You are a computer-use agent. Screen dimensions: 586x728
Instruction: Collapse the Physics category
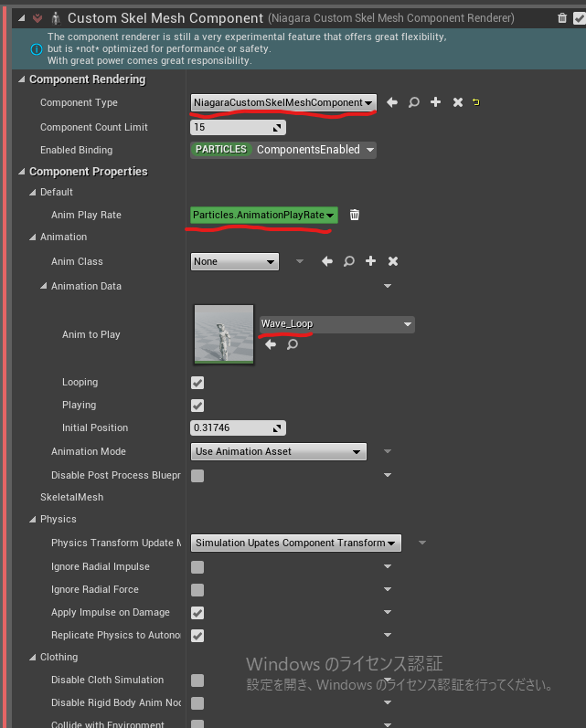pyautogui.click(x=32, y=520)
